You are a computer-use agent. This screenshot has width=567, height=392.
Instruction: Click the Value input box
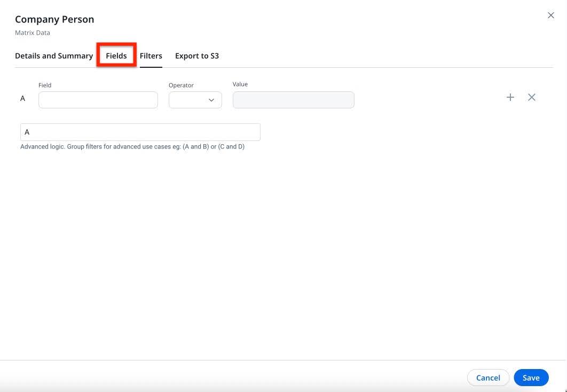(x=293, y=100)
